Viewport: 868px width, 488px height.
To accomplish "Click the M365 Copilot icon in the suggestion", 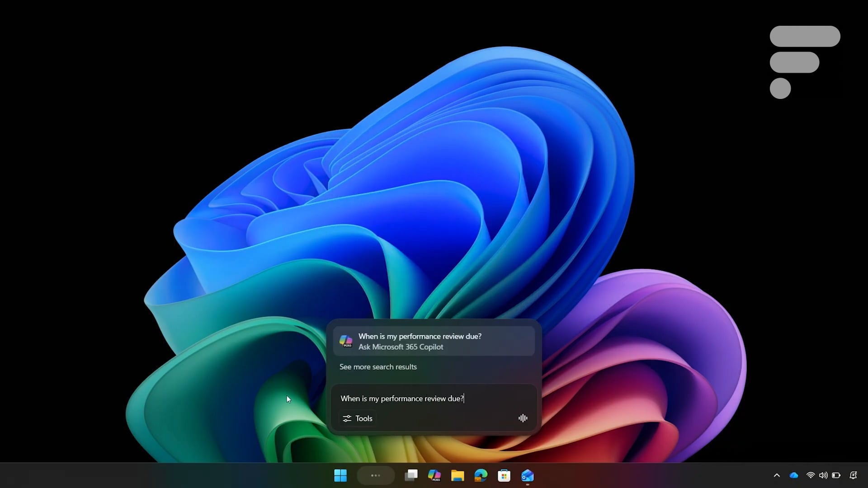I will pos(346,341).
